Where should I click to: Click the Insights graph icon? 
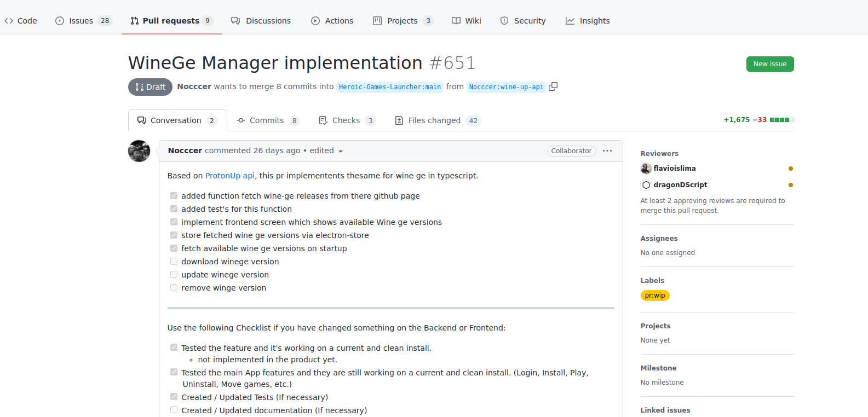pyautogui.click(x=570, y=21)
